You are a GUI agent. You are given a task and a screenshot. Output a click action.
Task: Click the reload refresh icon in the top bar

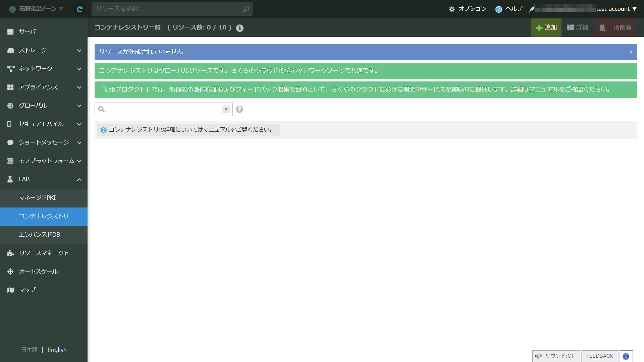click(79, 9)
